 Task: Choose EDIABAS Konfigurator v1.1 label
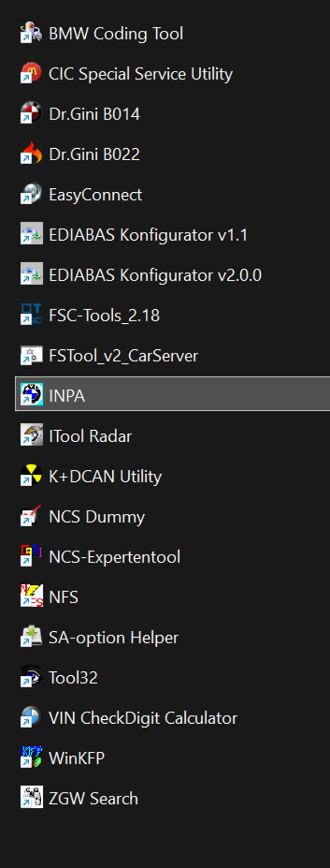point(148,235)
